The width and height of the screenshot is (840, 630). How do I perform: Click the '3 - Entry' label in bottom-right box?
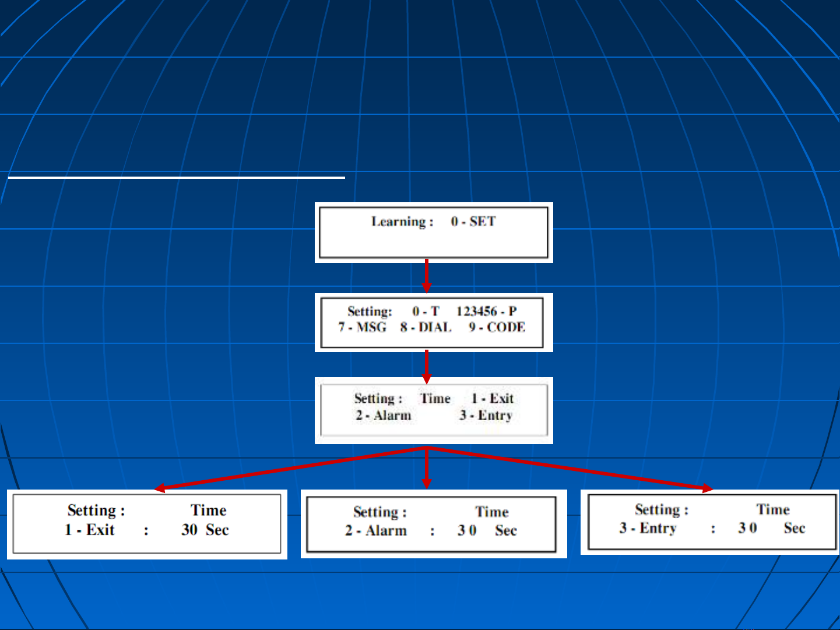(648, 529)
